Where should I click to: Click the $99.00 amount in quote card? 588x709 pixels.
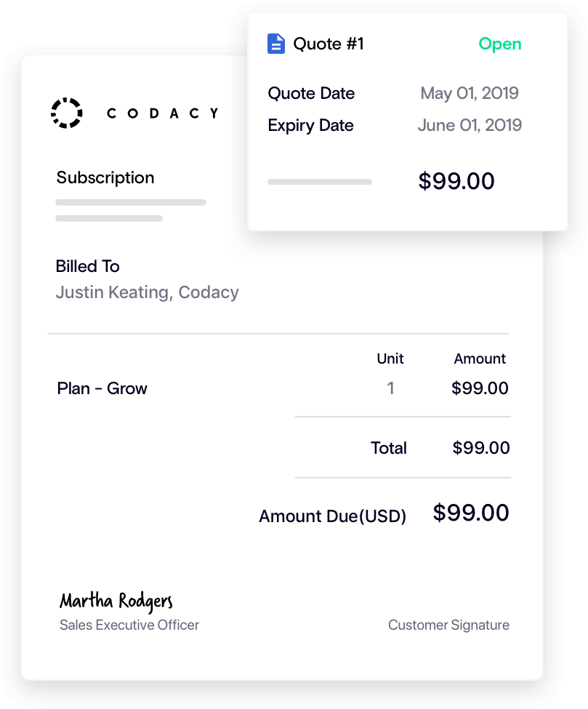tap(456, 181)
